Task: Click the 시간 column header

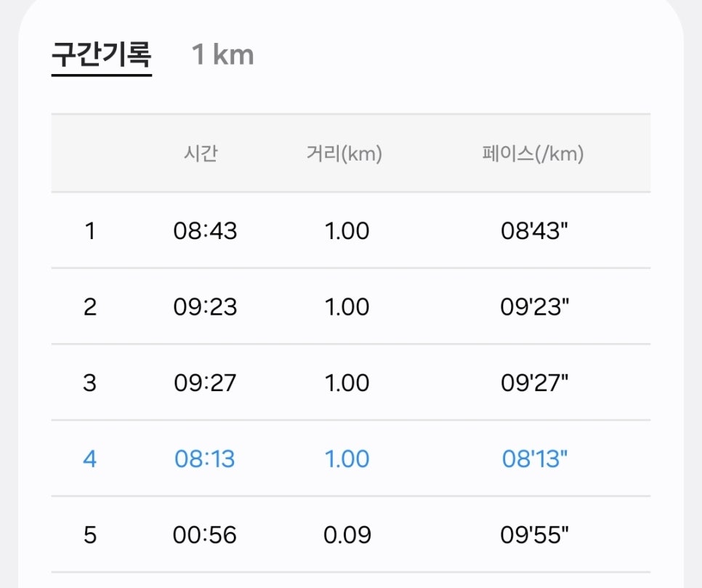Action: point(201,153)
